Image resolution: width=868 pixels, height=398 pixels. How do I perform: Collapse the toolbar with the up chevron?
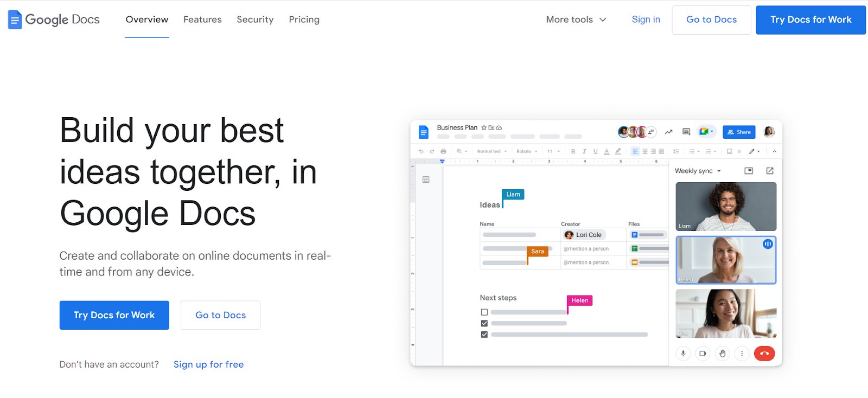774,151
